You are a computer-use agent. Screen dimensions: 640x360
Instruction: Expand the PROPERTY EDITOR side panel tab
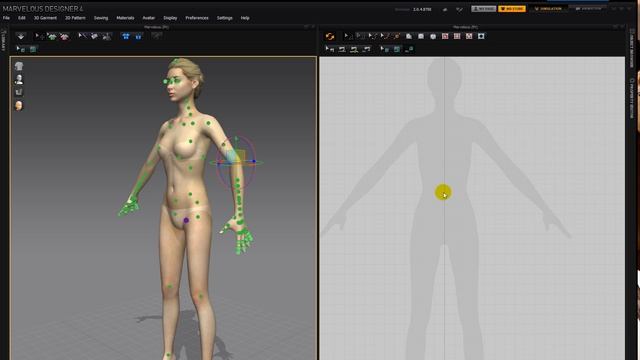click(x=632, y=98)
